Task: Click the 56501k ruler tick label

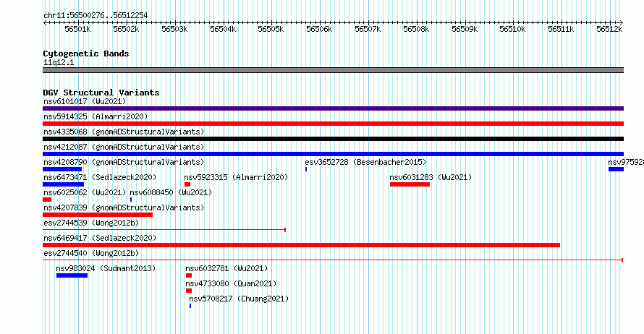Action: pos(77,29)
